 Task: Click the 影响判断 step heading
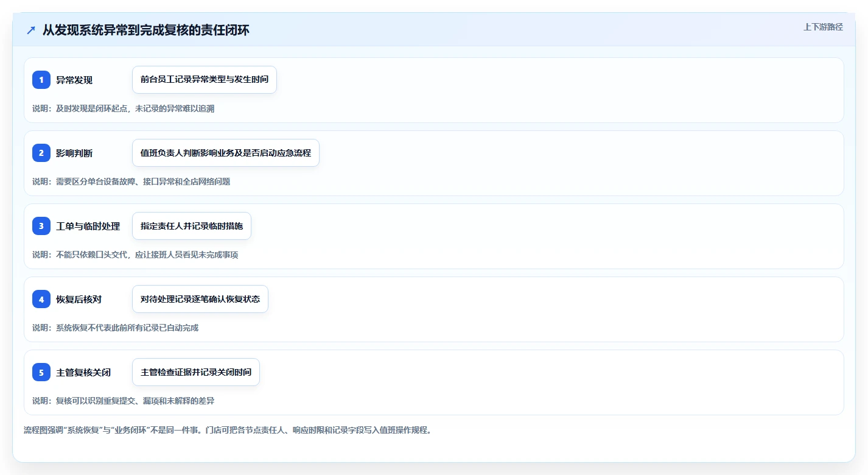[x=74, y=153]
